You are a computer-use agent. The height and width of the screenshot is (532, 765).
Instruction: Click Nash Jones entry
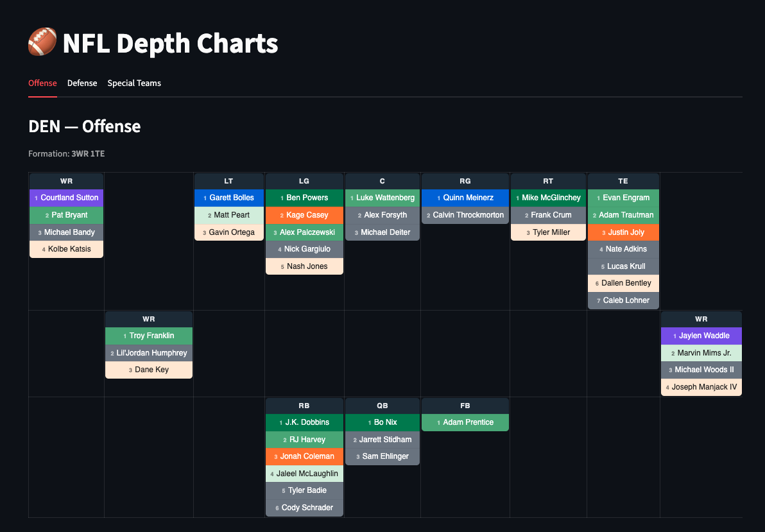point(304,266)
